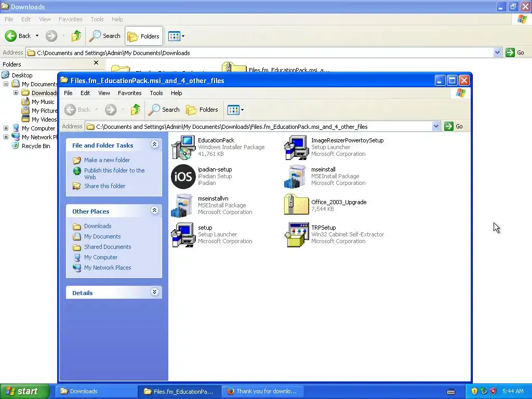Select the TRPSetup self-extractor icon
The image size is (532, 399).
(297, 235)
